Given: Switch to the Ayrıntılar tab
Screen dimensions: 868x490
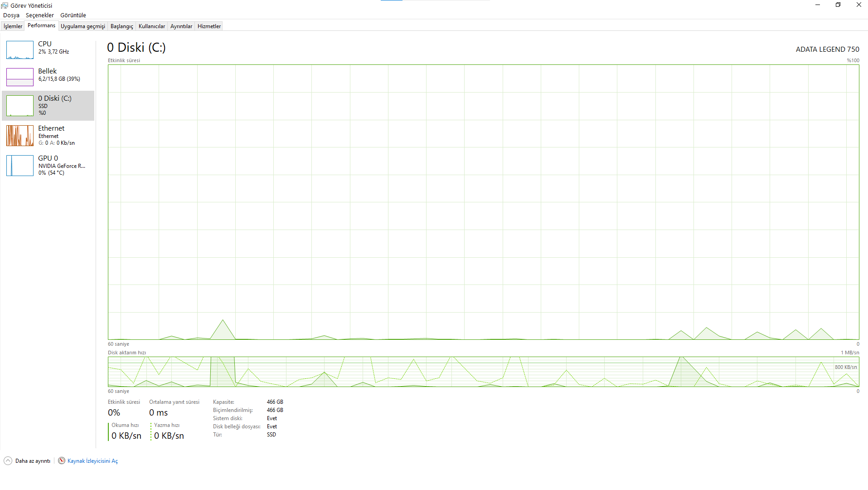Looking at the screenshot, I should click(x=181, y=26).
